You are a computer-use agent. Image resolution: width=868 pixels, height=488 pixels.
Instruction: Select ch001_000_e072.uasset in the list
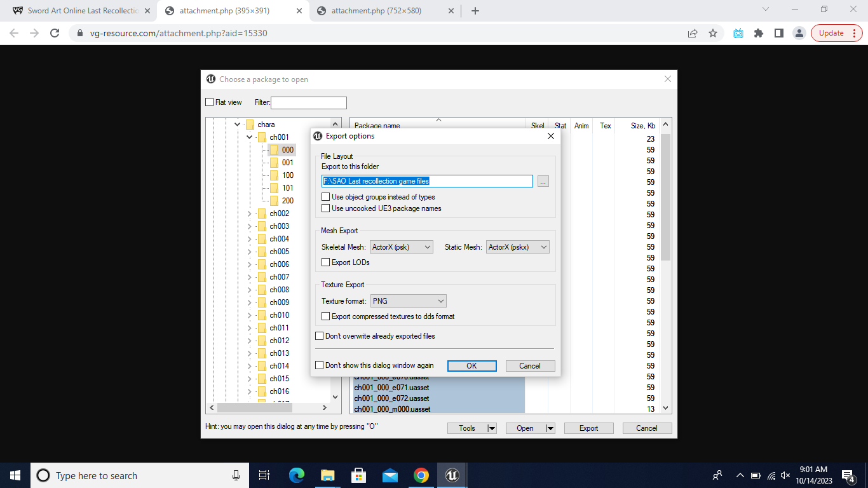[391, 398]
